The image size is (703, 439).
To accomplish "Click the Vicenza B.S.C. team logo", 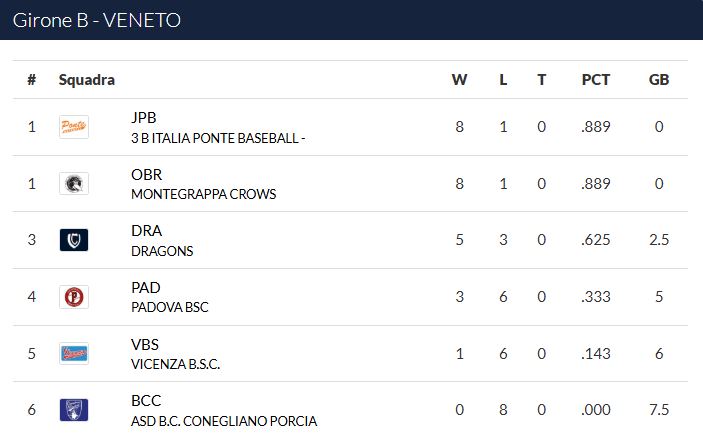I will 74,353.
